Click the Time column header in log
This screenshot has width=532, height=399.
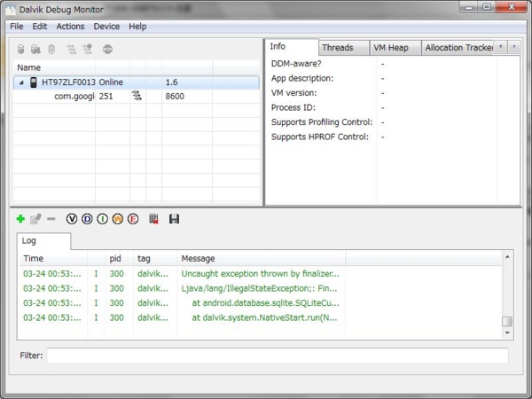[53, 259]
